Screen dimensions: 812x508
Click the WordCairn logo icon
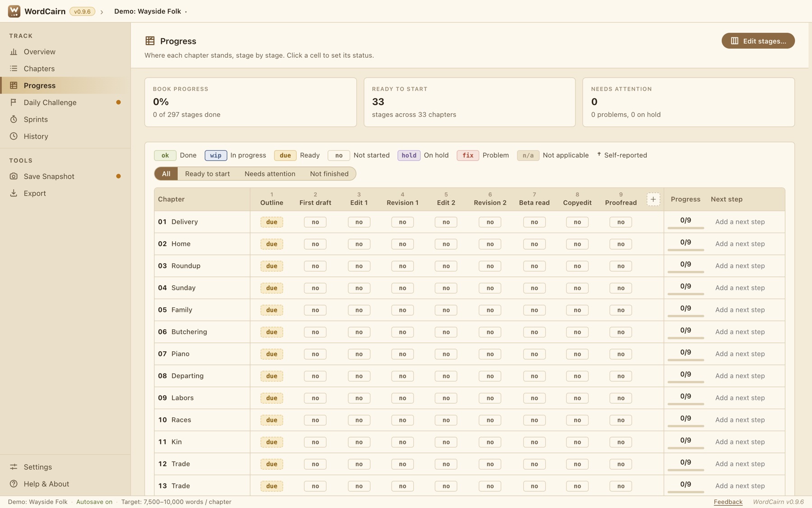click(x=14, y=11)
